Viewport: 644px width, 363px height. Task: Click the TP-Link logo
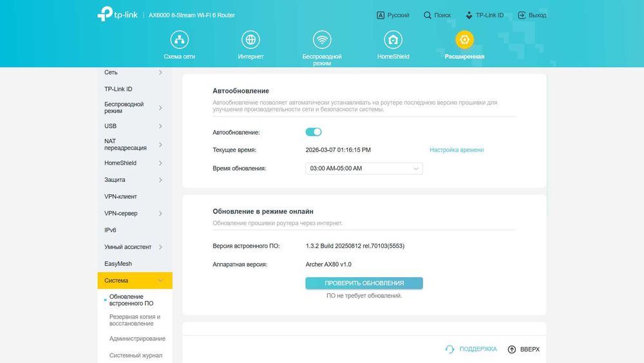point(117,14)
